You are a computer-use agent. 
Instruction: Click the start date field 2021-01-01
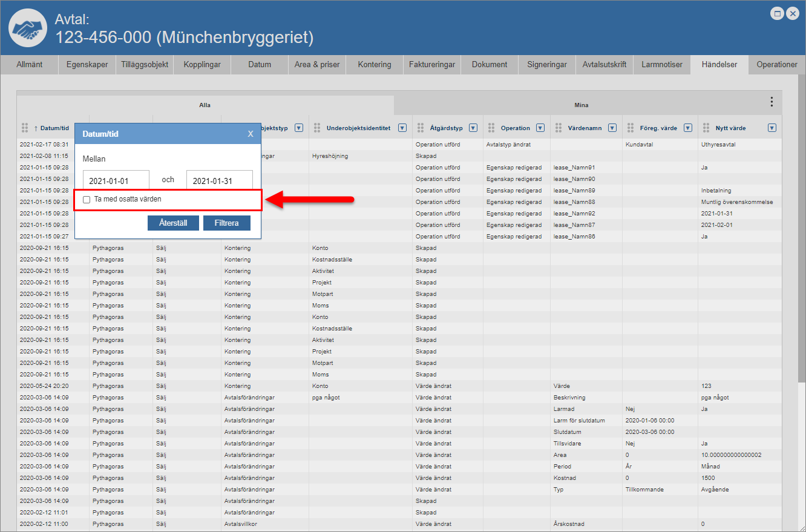click(116, 180)
